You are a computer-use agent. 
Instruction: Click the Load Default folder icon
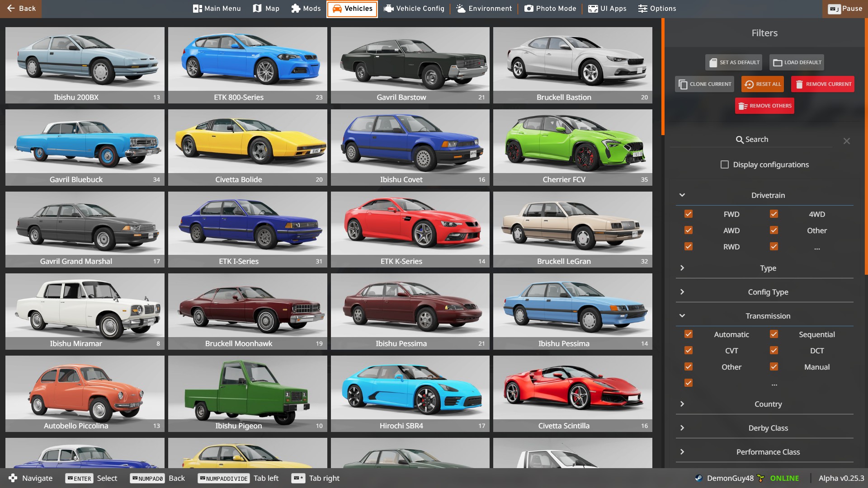coord(778,63)
